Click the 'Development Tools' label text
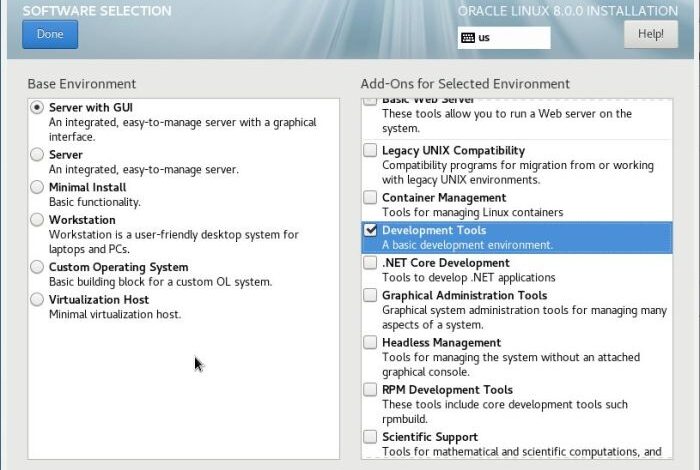 click(434, 230)
